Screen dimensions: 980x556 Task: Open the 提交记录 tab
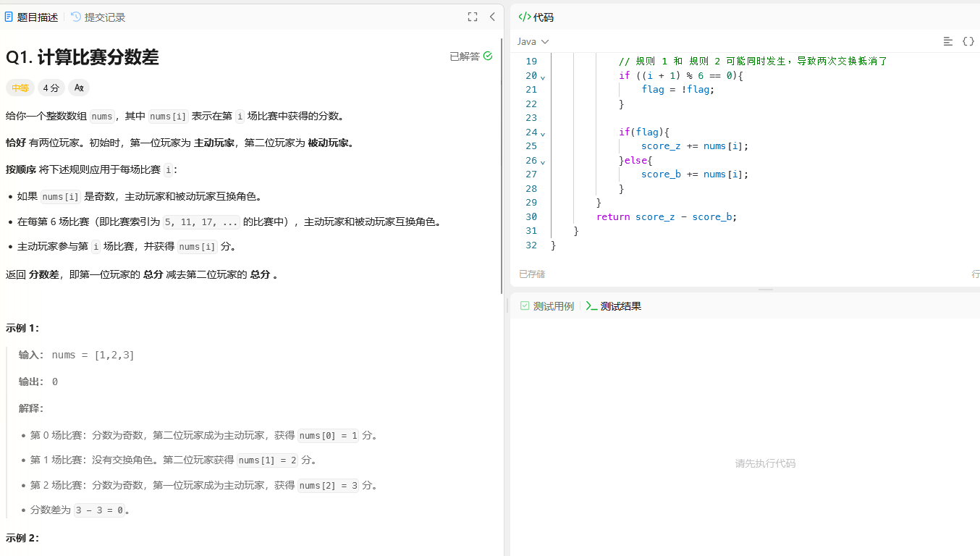(x=98, y=17)
